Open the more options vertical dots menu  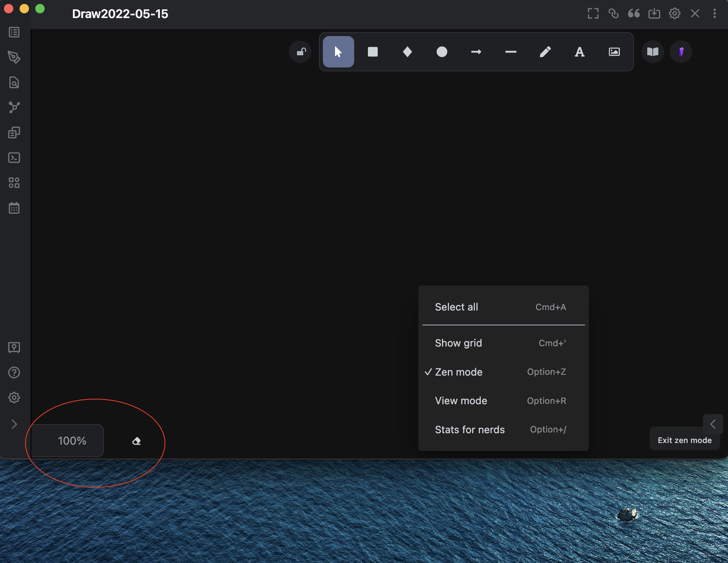tap(715, 14)
